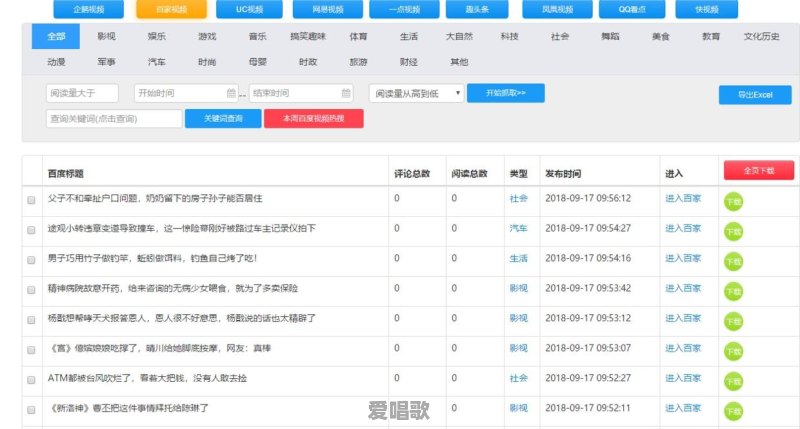
Task: Download the ATM都被台风吹烂了 video via green icon
Action: point(733,382)
